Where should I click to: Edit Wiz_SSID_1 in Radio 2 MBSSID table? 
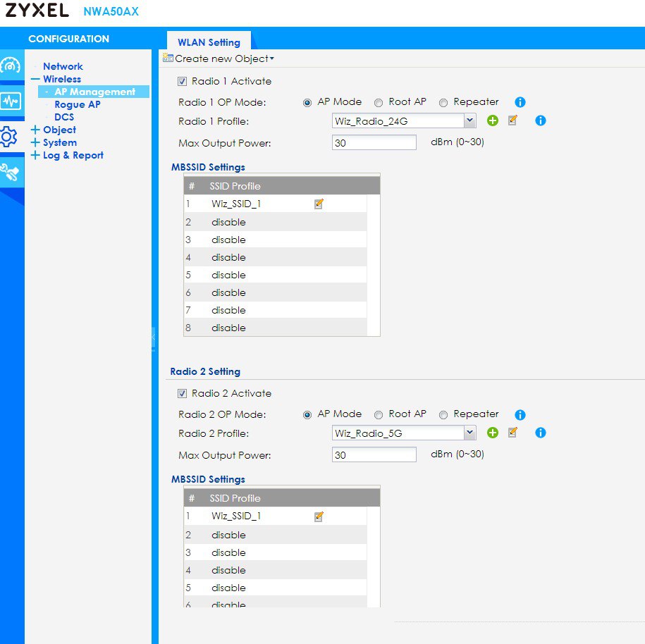(x=319, y=516)
